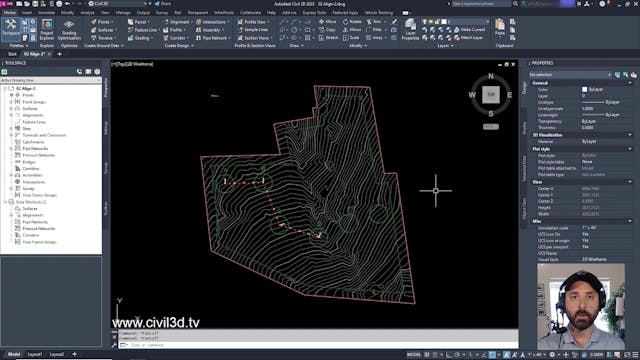Click the N compass direction on ViewCube
The height and width of the screenshot is (360, 640).
491,76
